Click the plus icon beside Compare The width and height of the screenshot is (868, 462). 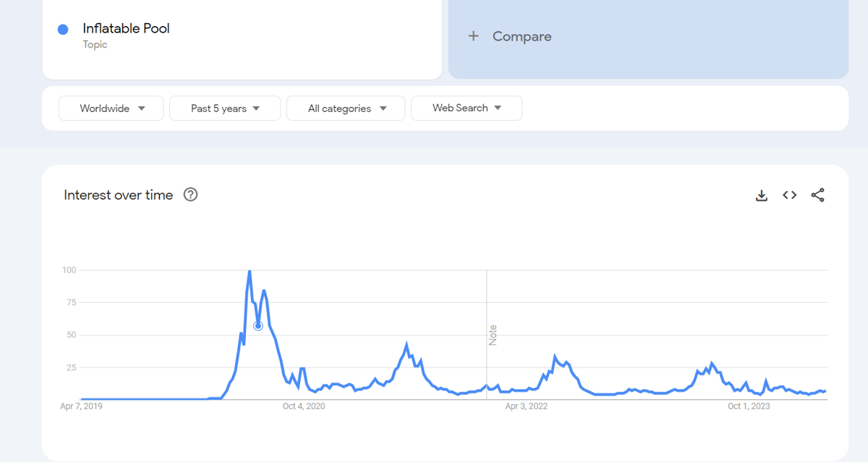[x=473, y=36]
